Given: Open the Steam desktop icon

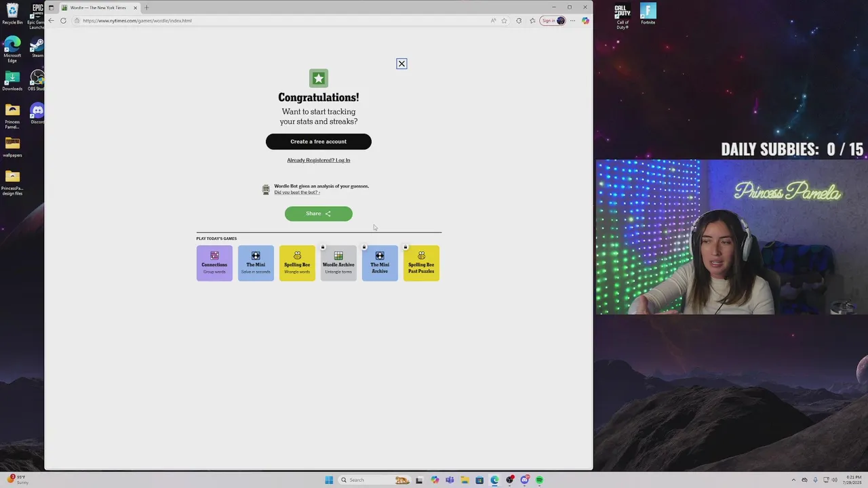Looking at the screenshot, I should point(37,47).
